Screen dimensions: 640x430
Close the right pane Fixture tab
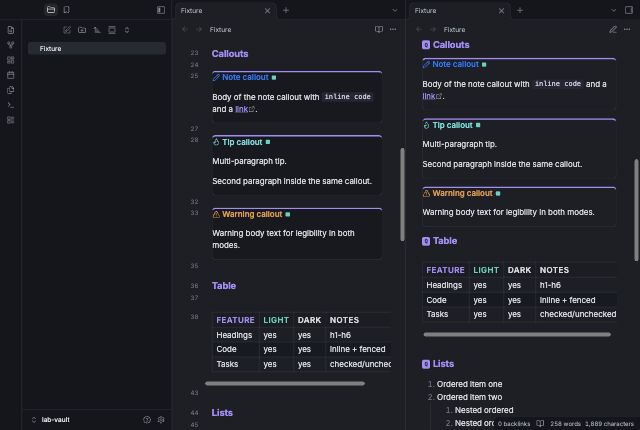(501, 11)
